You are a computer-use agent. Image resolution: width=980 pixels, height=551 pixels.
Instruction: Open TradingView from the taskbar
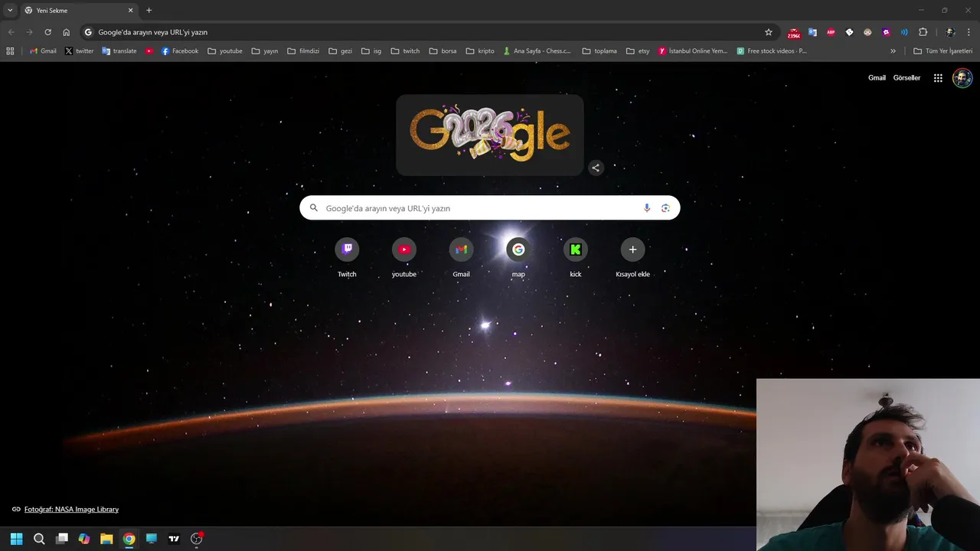pos(174,539)
